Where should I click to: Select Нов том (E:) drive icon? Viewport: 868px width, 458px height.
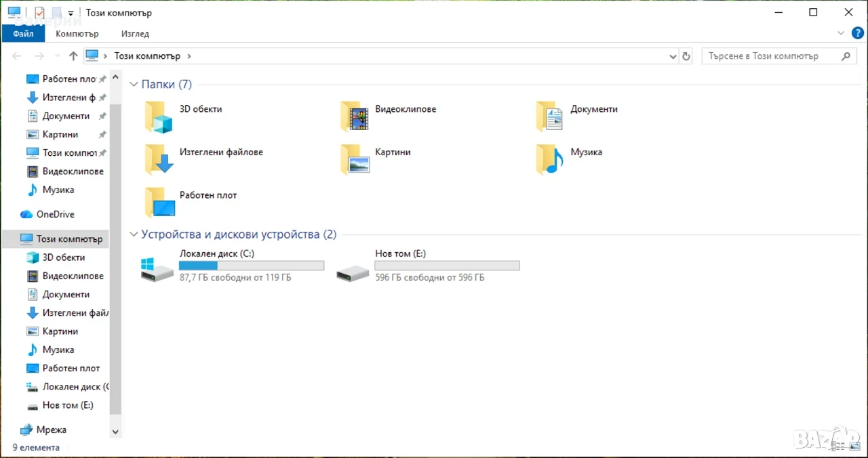tap(353, 272)
